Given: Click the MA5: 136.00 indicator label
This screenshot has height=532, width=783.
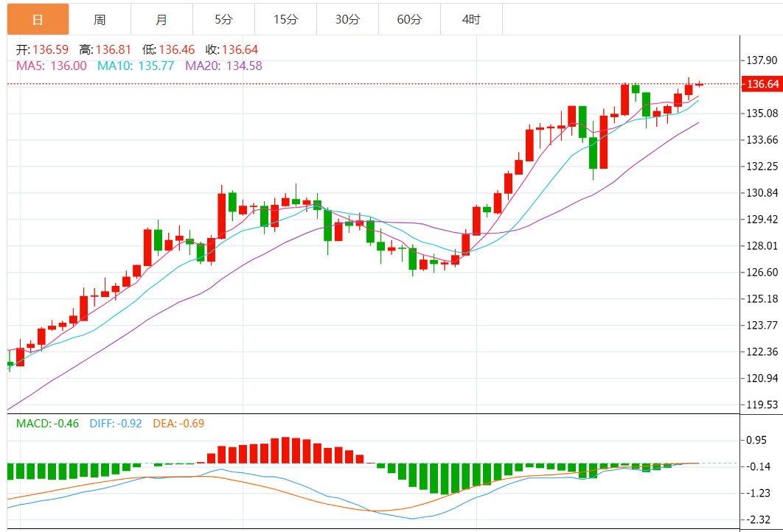Looking at the screenshot, I should pos(52,66).
